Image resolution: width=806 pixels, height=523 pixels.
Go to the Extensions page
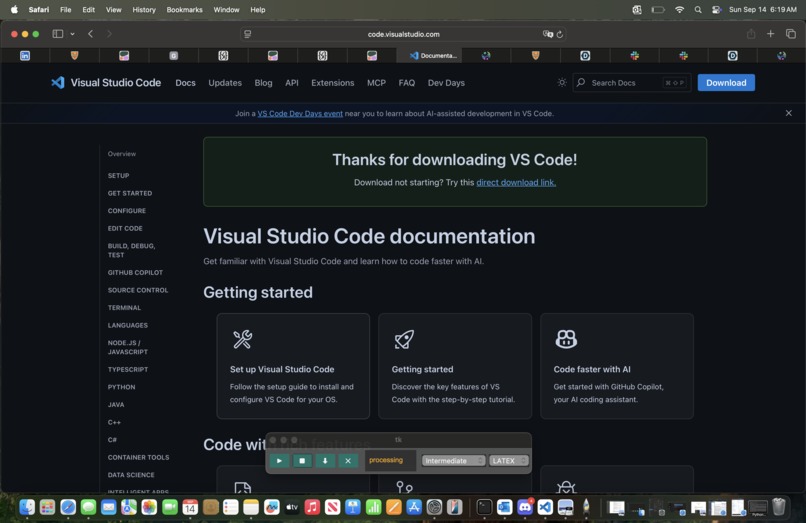click(x=333, y=83)
